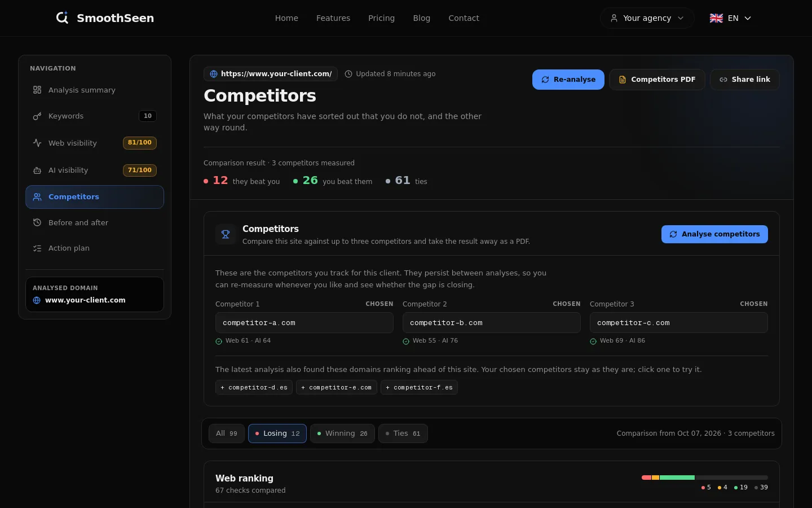Click the Competitor 2 input field
Screen dimensions: 812x508
[x=492, y=323]
